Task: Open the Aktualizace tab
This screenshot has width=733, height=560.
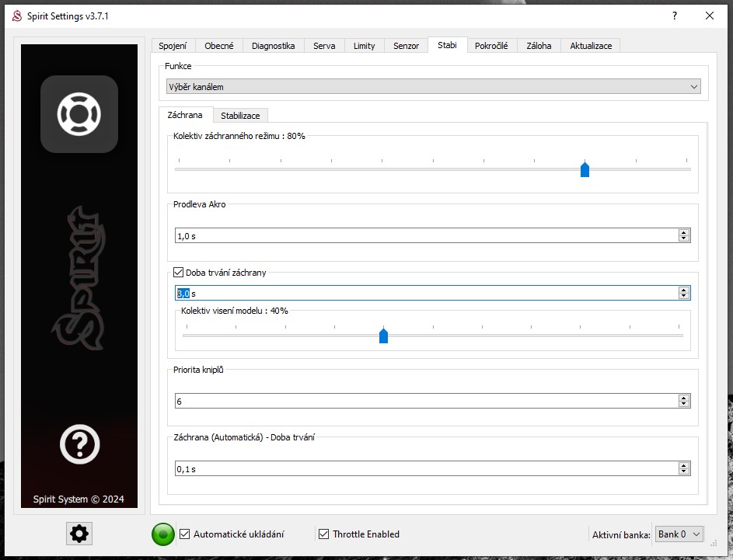Action: tap(591, 46)
